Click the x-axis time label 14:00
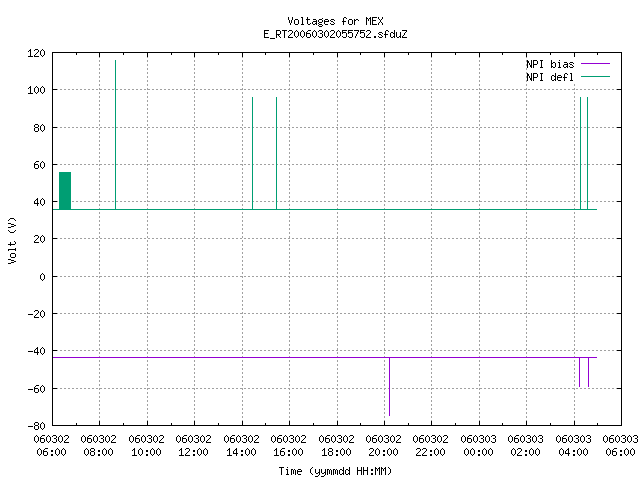This screenshot has height=480, width=640. click(241, 452)
